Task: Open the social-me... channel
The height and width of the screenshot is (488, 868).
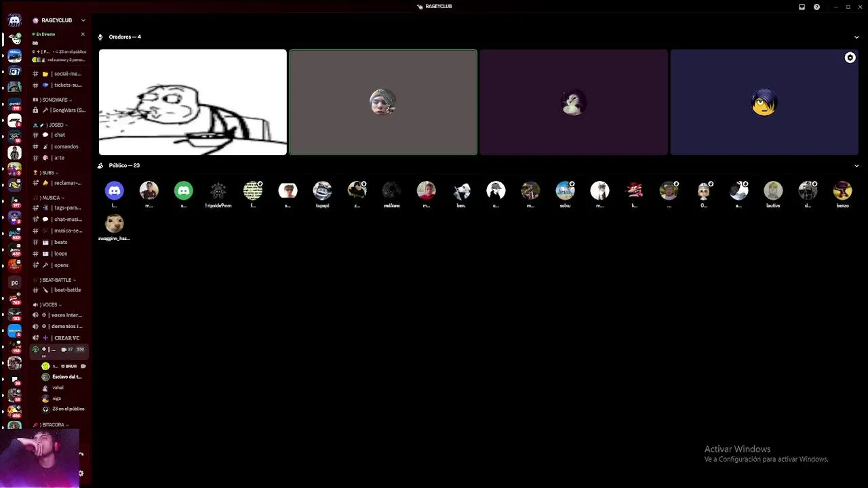Action: point(59,74)
